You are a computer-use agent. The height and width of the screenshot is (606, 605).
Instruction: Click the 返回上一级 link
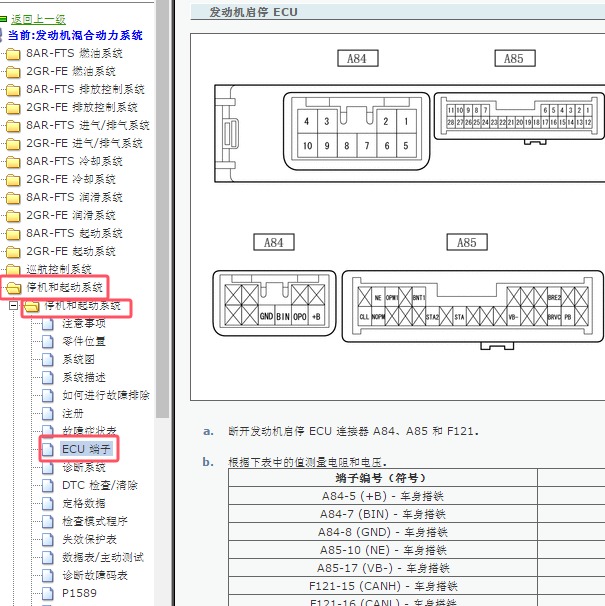point(38,19)
